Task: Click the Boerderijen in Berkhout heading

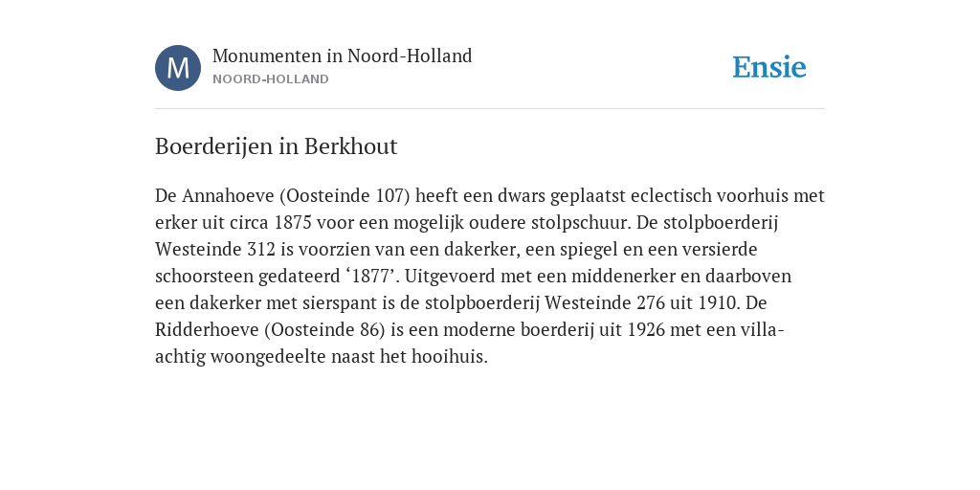Action: click(x=277, y=146)
